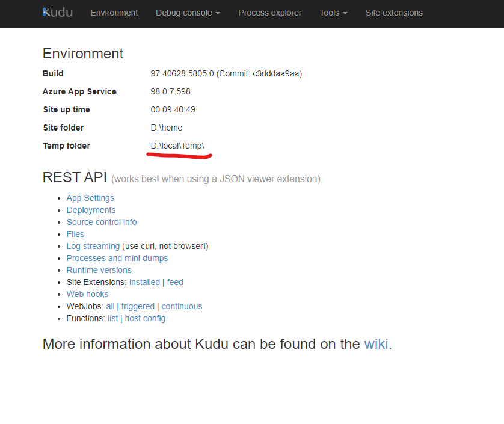The height and width of the screenshot is (424, 504).
Task: Open the Log streaming link
Action: (93, 246)
